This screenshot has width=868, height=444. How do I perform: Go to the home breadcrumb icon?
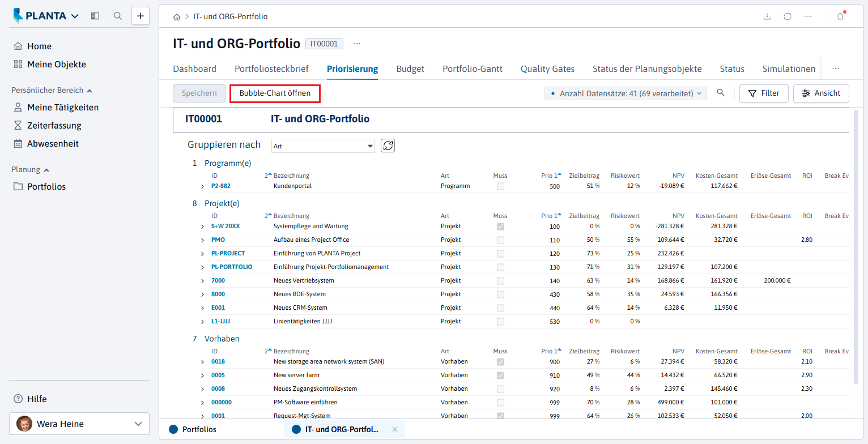point(177,17)
